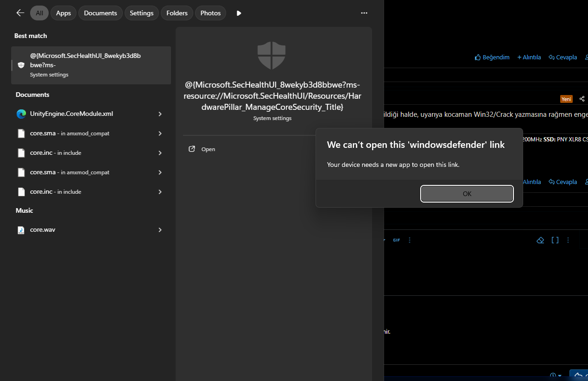Switch to the Documents filter tab
The width and height of the screenshot is (588, 381).
point(101,13)
